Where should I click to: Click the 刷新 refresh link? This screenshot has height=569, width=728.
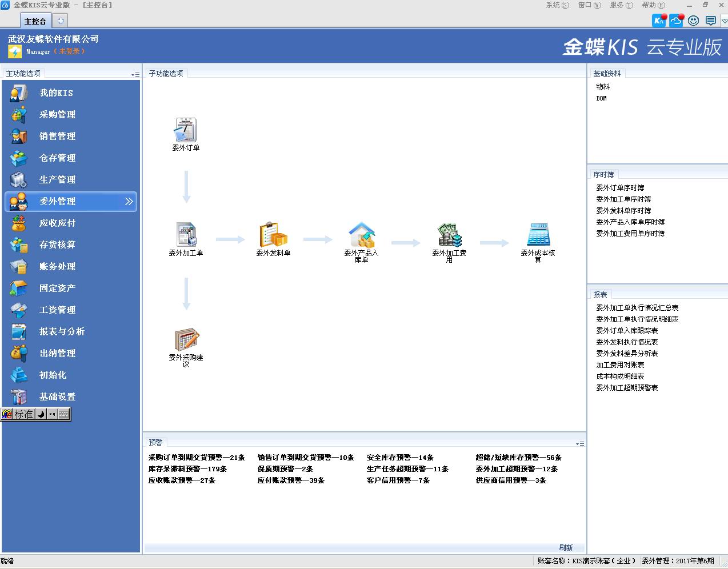coord(566,547)
